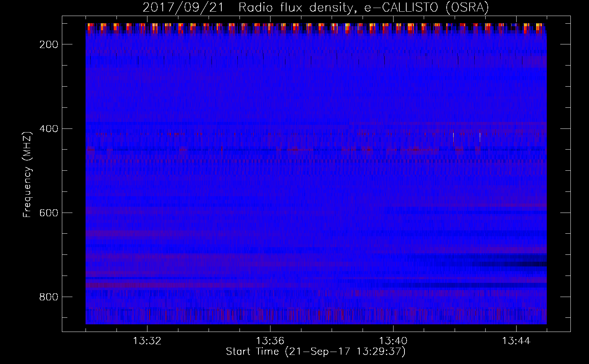
Task: Click the "Start Time (21-Sep-17 13:29:37)" label
Action: click(x=316, y=352)
